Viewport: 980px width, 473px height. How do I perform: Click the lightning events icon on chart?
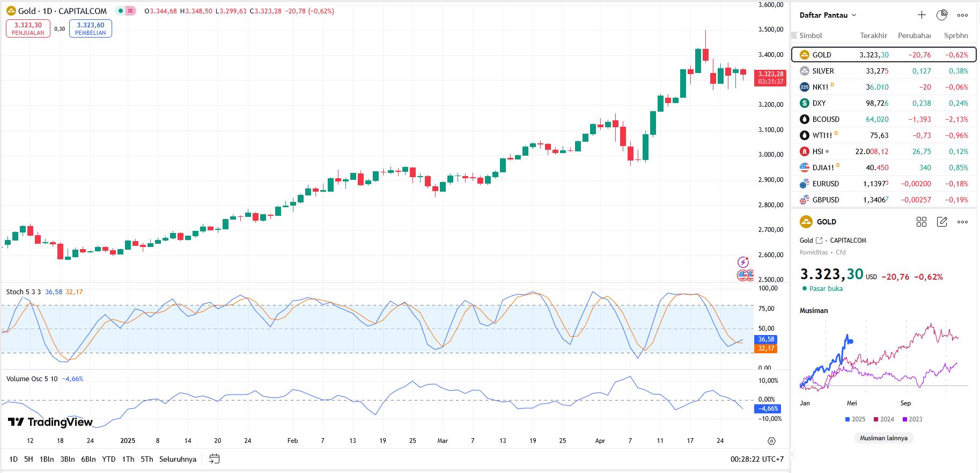pos(743,262)
